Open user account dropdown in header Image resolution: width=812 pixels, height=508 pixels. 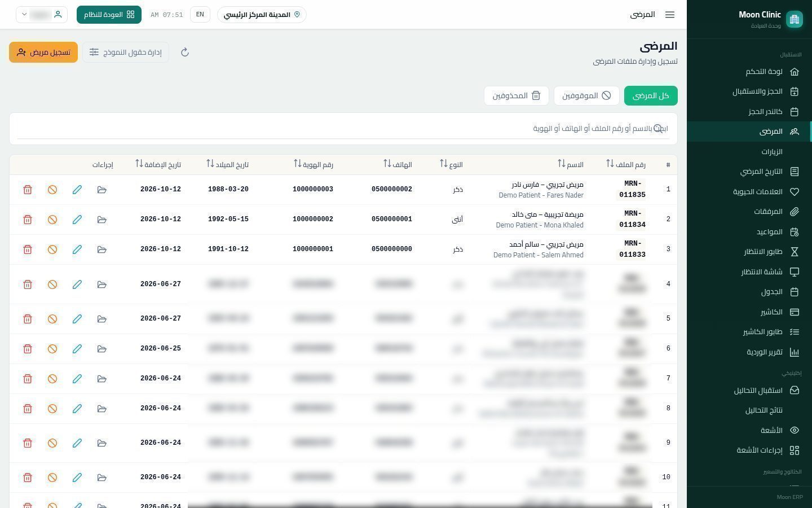point(42,15)
